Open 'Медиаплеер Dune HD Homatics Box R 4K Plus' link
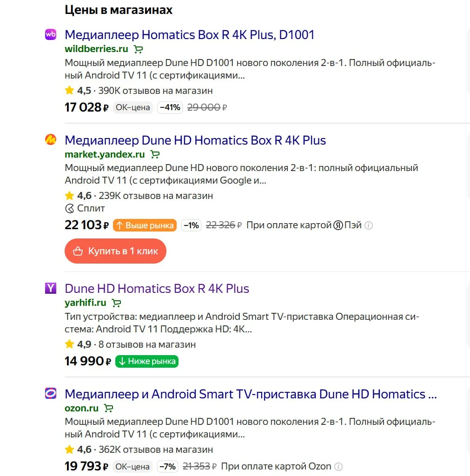Image resolution: width=470 pixels, height=476 pixels. (x=195, y=140)
